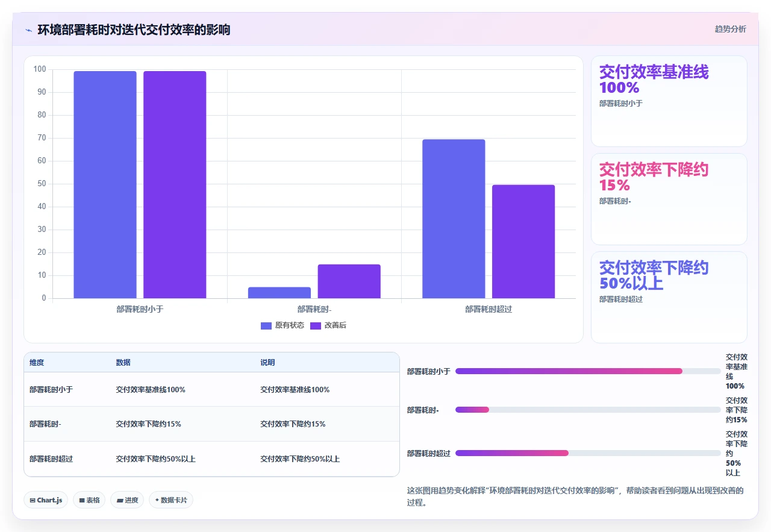The width and height of the screenshot is (771, 532).
Task: Select the 交付效率基准线 100% data card
Action: click(x=669, y=101)
